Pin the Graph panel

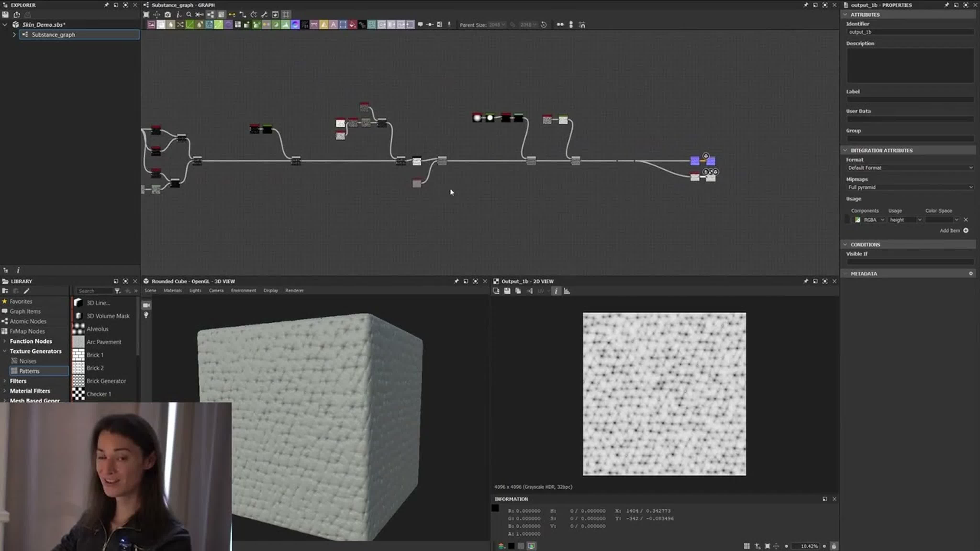pyautogui.click(x=805, y=5)
